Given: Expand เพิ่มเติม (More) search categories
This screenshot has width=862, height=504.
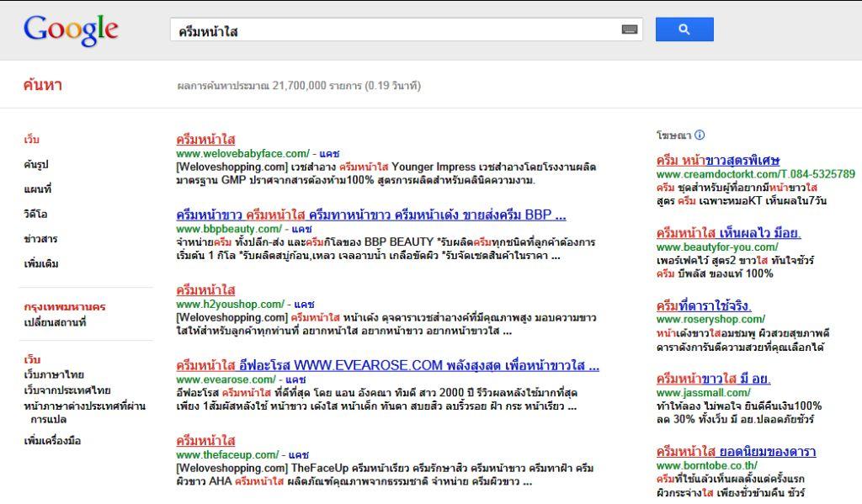Looking at the screenshot, I should (40, 263).
